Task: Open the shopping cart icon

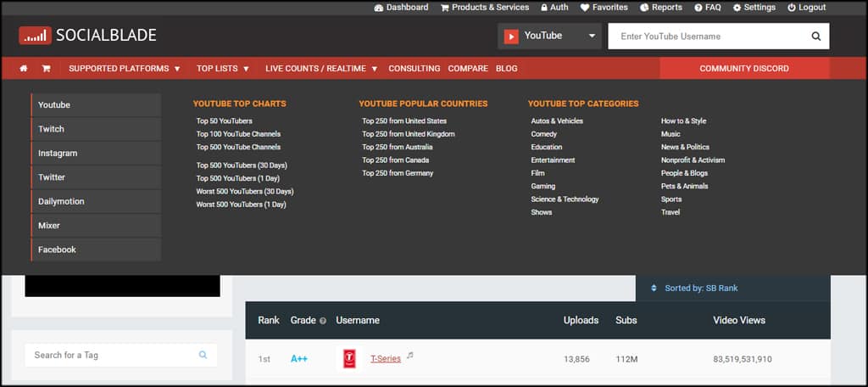Action: (46, 69)
